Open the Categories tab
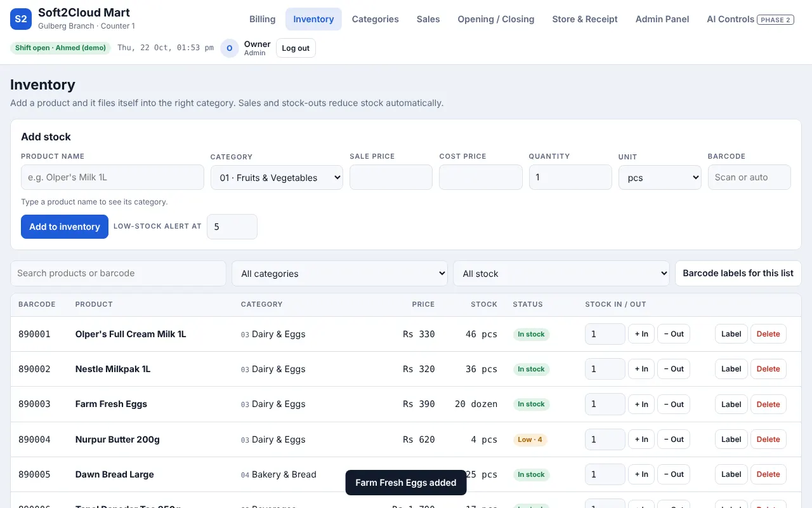This screenshot has height=508, width=812. [x=376, y=19]
